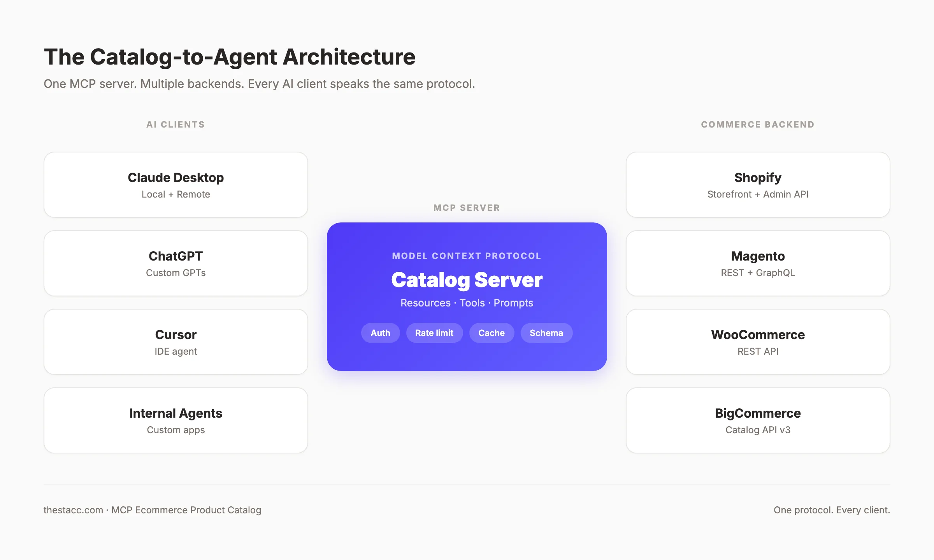Image resolution: width=934 pixels, height=560 pixels.
Task: Click the Cache pill
Action: tap(492, 333)
